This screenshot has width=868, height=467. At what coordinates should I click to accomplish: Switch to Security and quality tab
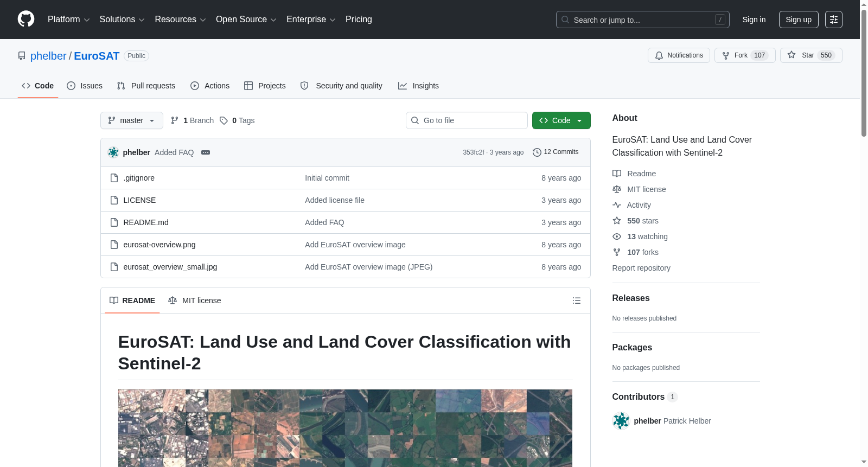point(341,86)
